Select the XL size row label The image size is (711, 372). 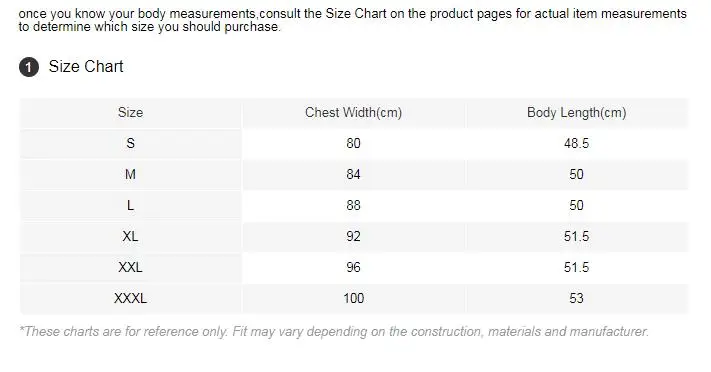[130, 236]
